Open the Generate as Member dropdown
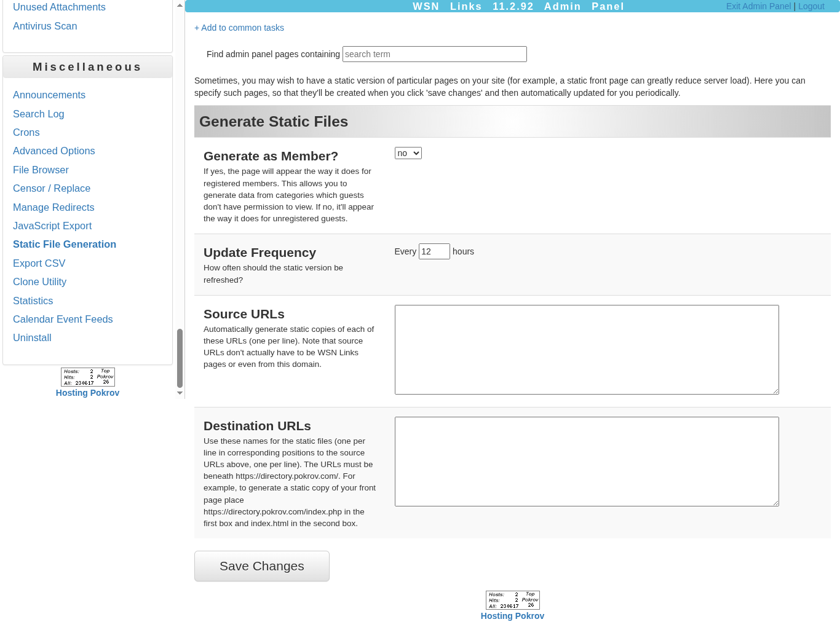Screen dimensions: 840x622 tap(408, 153)
